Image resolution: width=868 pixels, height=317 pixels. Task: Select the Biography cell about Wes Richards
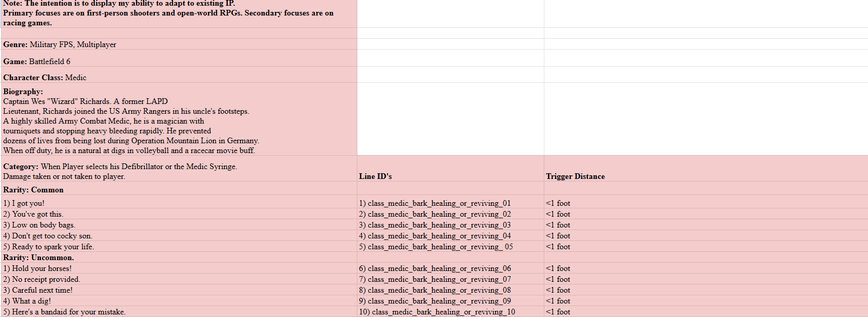(x=179, y=119)
